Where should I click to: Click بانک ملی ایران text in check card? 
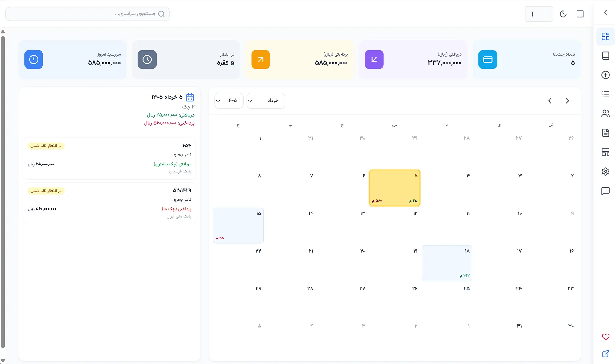[179, 216]
